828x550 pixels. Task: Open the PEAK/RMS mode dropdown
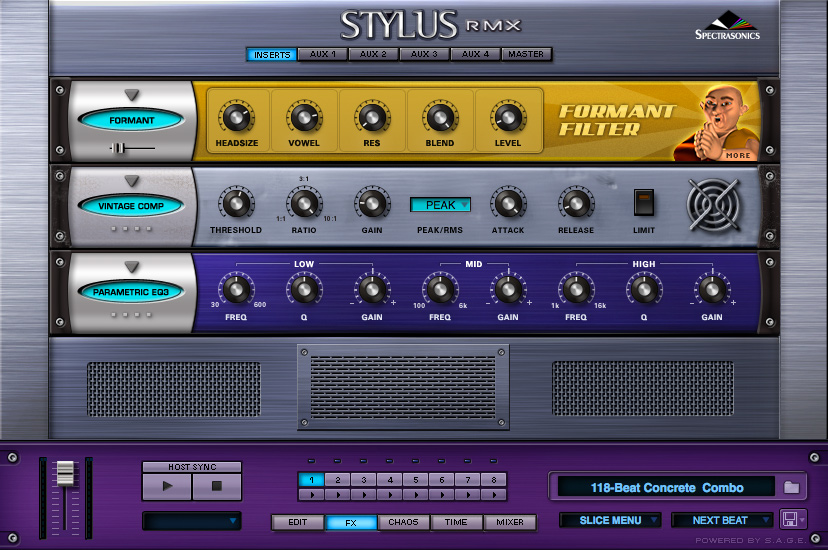coord(440,205)
